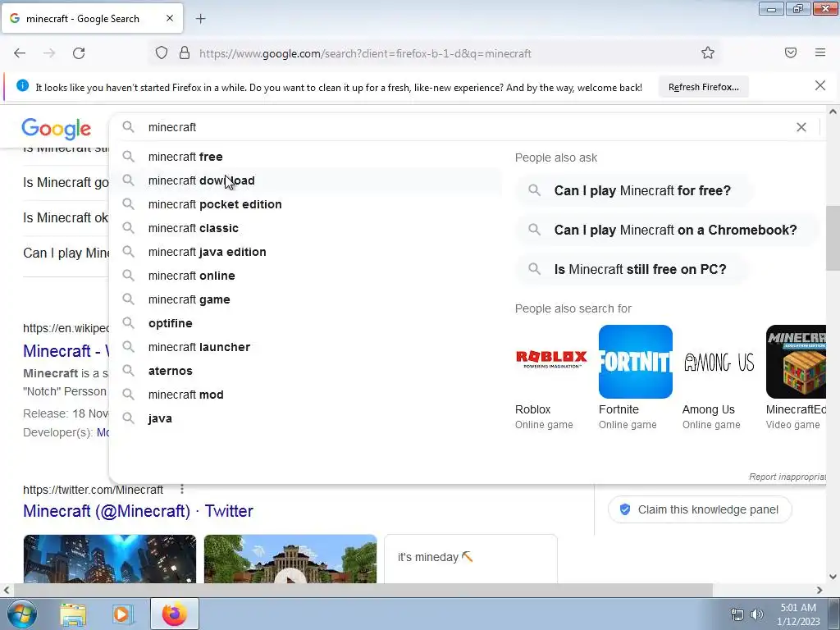840x630 pixels.
Task: Click the Refresh Firefox... button
Action: 703,87
